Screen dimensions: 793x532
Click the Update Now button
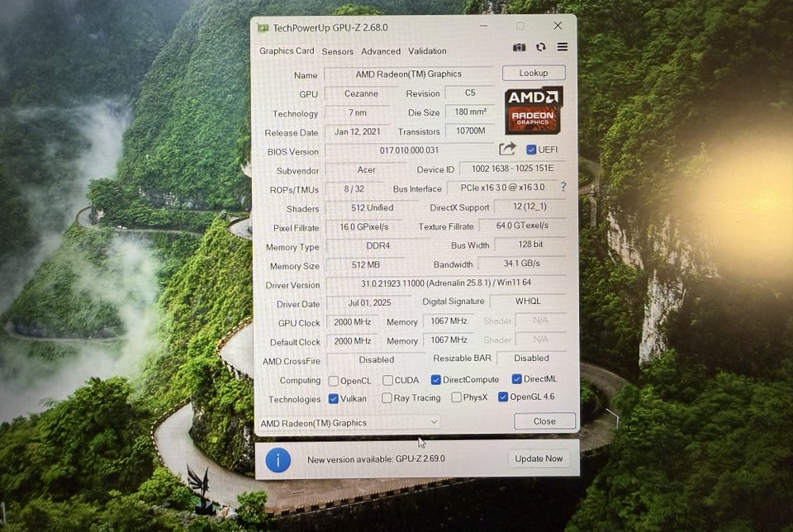click(x=539, y=458)
